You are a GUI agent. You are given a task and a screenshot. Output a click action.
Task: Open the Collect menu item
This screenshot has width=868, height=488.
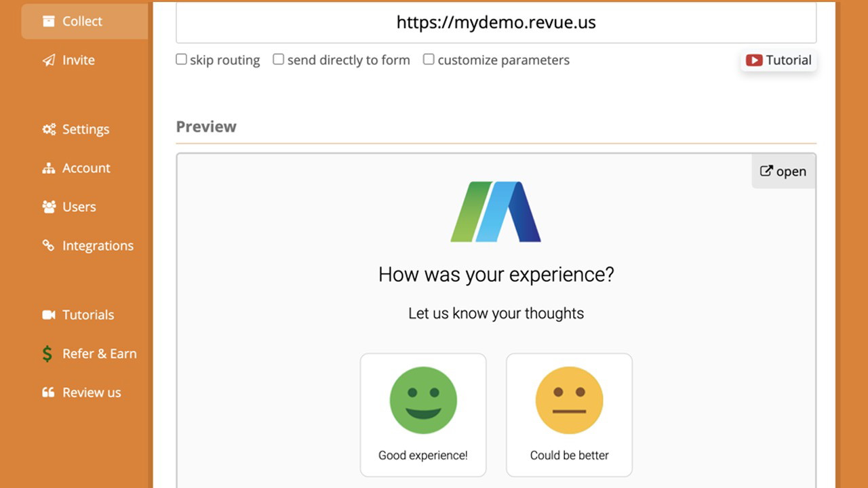(85, 21)
